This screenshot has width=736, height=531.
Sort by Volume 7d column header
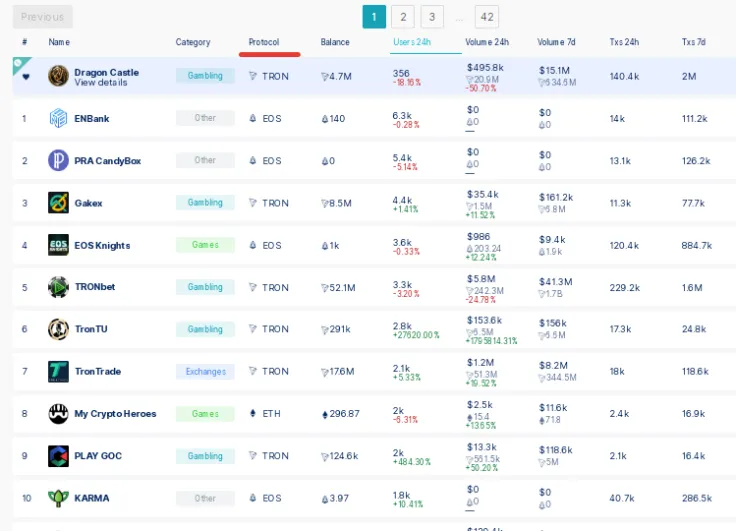pos(556,42)
